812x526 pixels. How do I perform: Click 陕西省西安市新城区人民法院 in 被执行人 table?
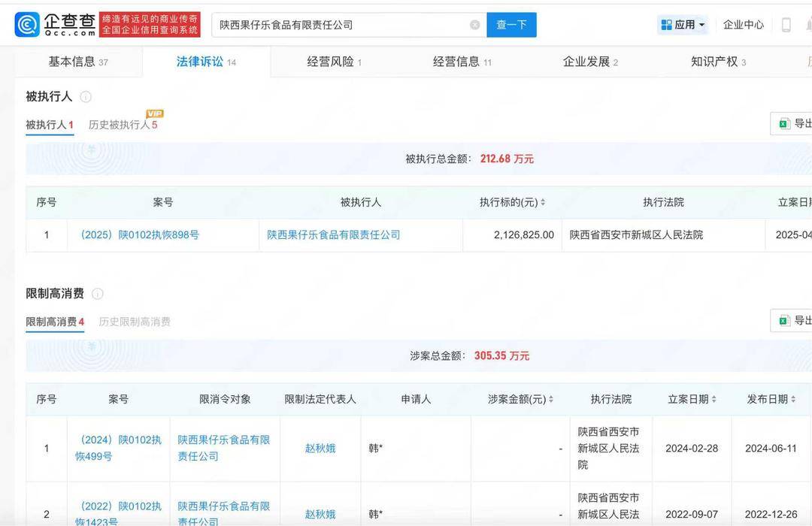pos(637,234)
